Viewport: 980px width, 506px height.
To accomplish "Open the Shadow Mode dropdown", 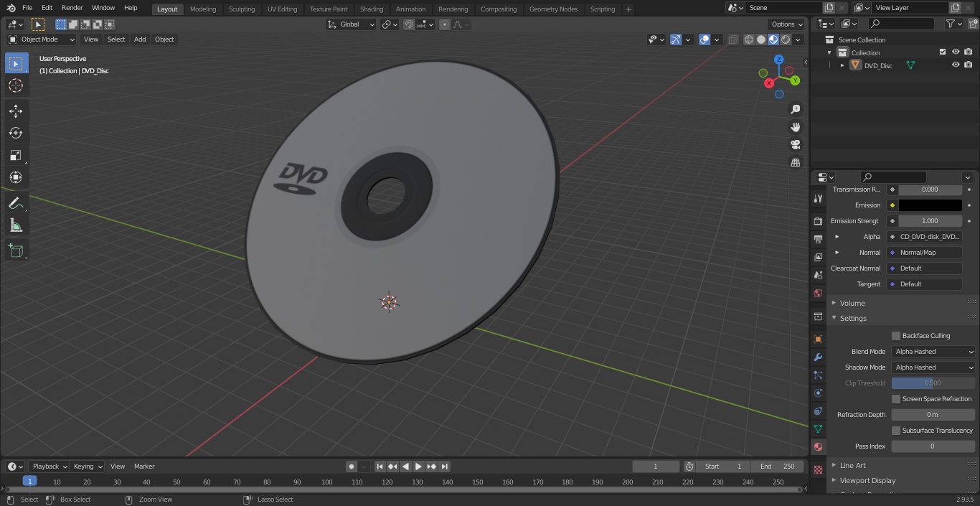I will pyautogui.click(x=933, y=367).
